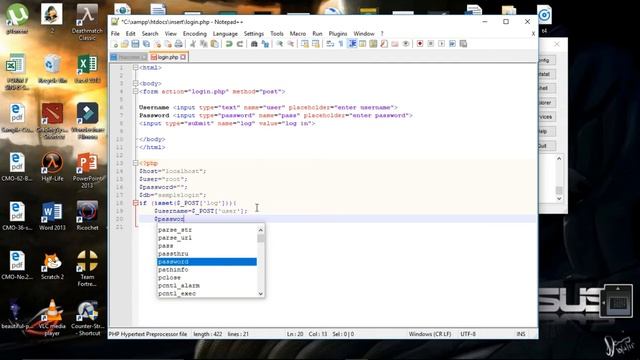640x360 pixels.
Task: Click the Close document toolbar icon
Action: (x=157, y=44)
